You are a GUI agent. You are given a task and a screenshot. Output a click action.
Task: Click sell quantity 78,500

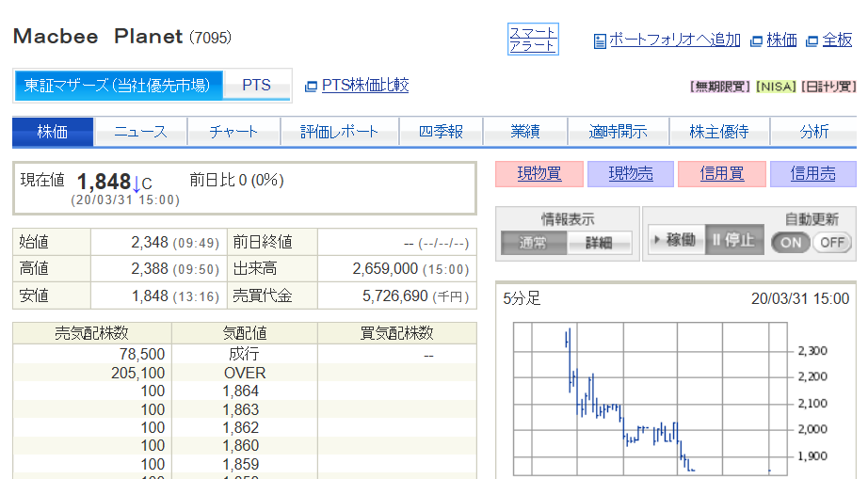(x=142, y=354)
